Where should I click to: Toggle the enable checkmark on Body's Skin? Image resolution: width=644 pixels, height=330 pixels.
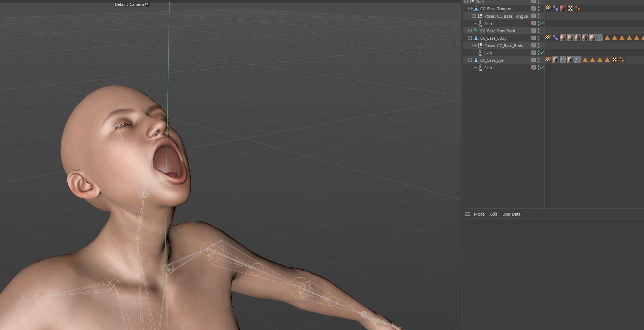tap(542, 53)
